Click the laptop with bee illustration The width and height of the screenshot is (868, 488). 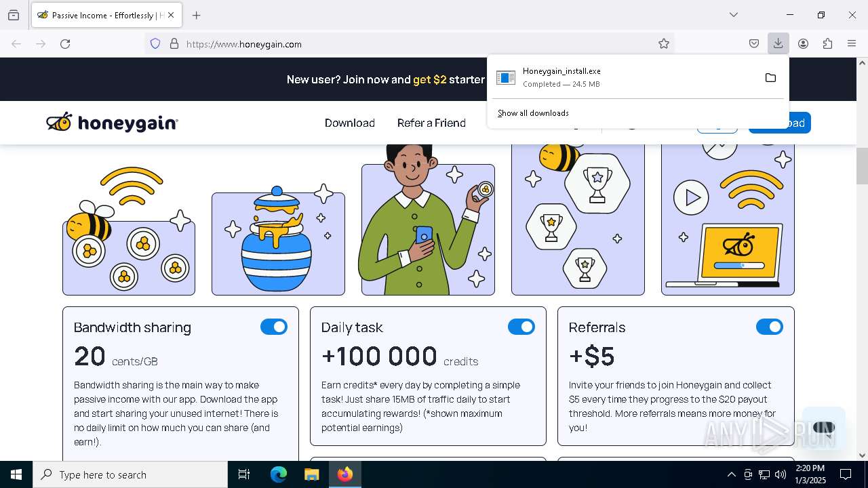(x=728, y=220)
